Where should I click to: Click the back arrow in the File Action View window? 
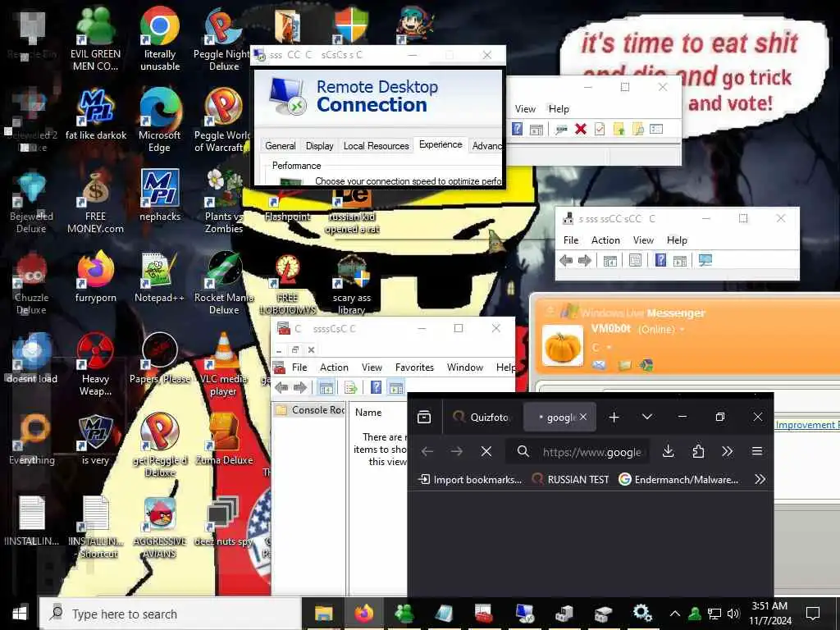point(566,261)
